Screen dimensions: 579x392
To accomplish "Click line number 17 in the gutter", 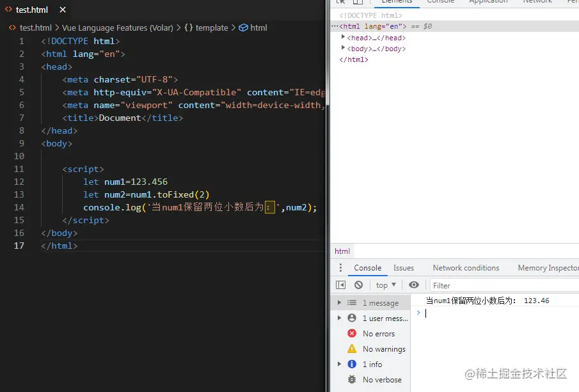I will click(x=19, y=246).
